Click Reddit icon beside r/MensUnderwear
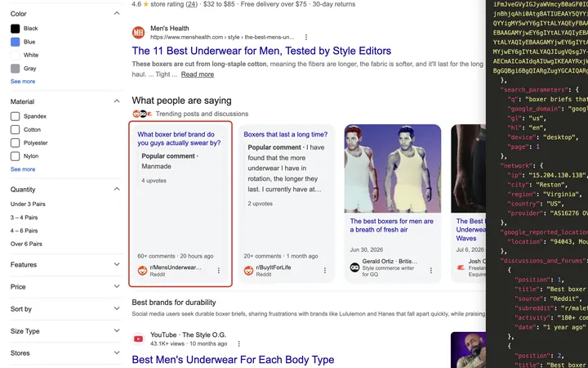This screenshot has height=368, width=588. [142, 271]
